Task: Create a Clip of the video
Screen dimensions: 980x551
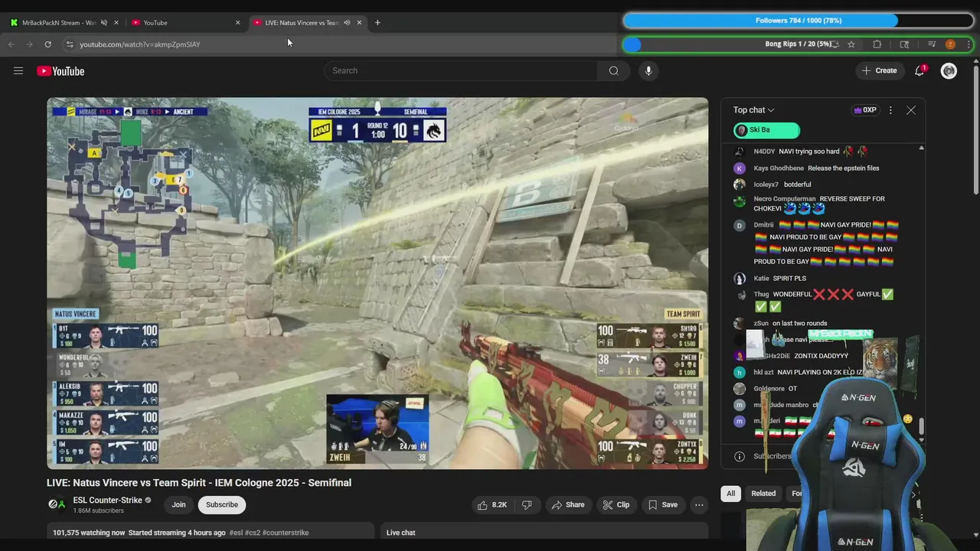Action: (616, 505)
